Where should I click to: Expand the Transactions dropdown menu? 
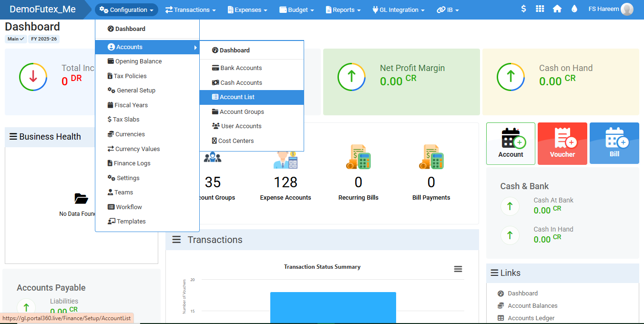pos(190,10)
